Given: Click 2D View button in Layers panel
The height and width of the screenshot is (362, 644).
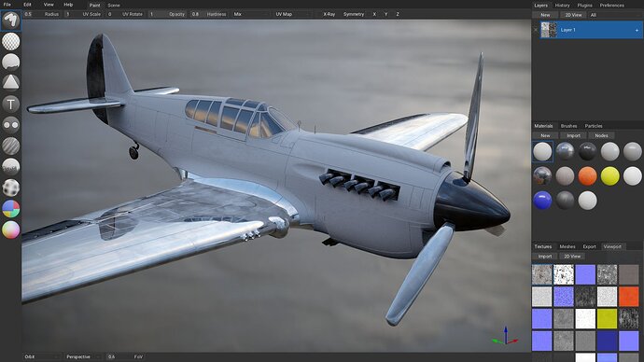Looking at the screenshot, I should click(x=573, y=15).
